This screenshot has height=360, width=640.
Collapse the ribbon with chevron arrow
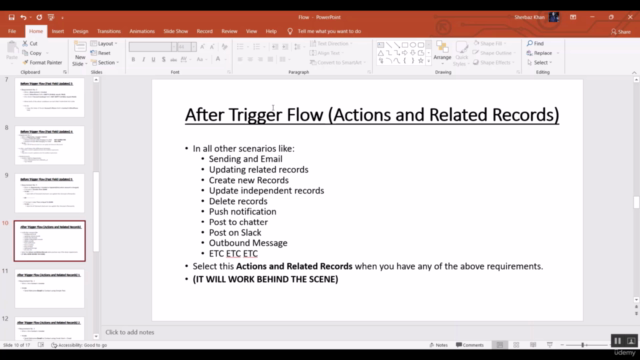(634, 72)
